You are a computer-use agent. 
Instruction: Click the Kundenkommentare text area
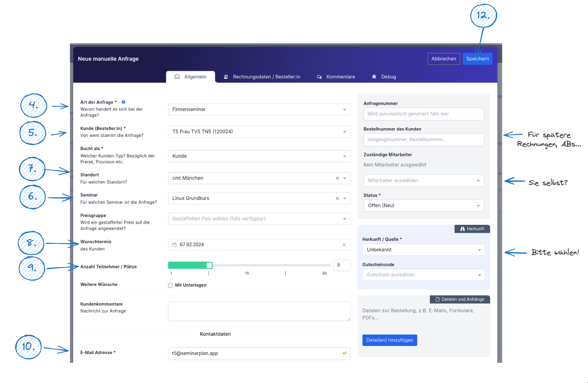[x=259, y=312]
